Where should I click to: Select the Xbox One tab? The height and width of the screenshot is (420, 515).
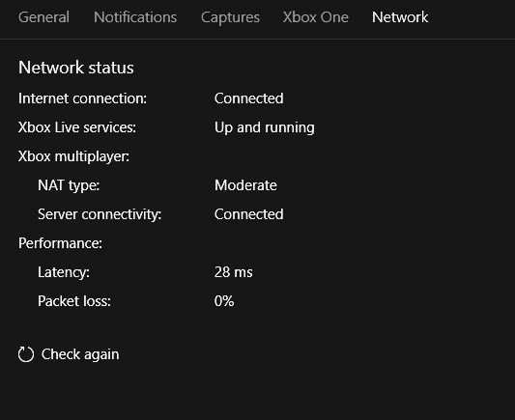coord(315,17)
